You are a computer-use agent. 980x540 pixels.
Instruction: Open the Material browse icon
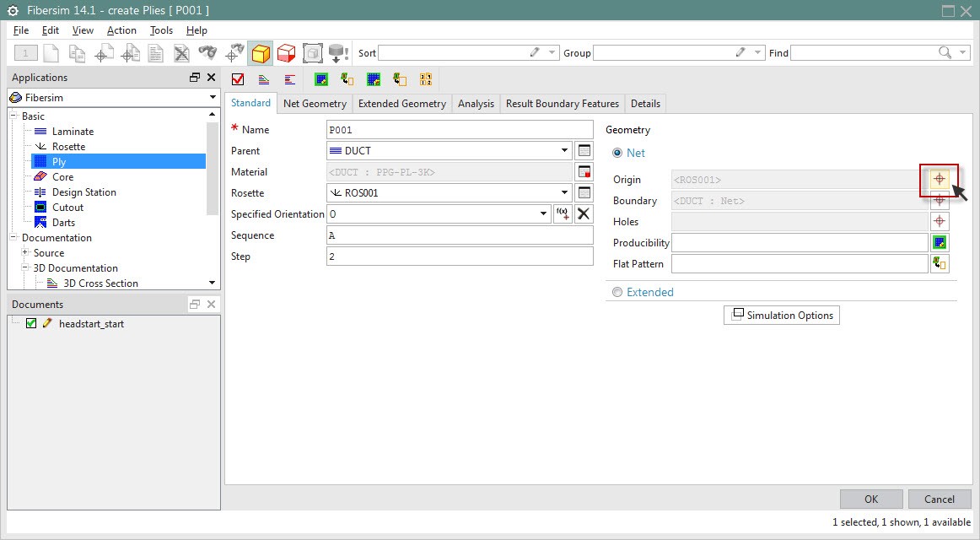584,172
